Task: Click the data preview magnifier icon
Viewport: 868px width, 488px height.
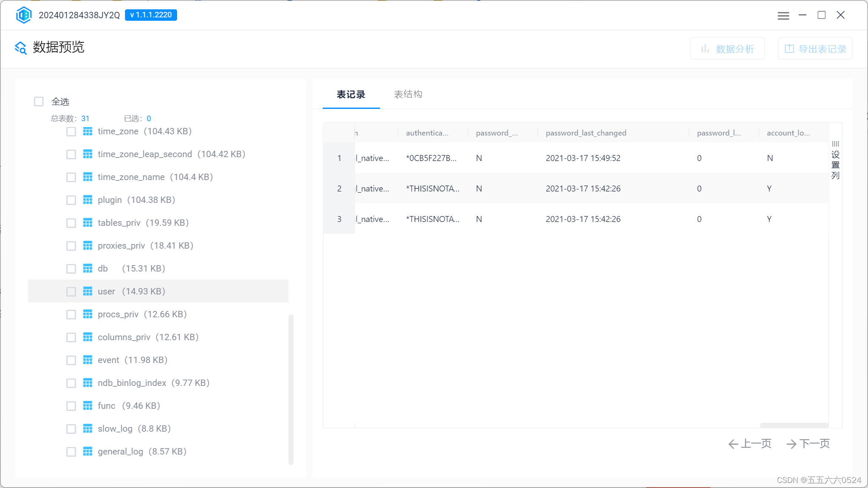Action: point(21,48)
